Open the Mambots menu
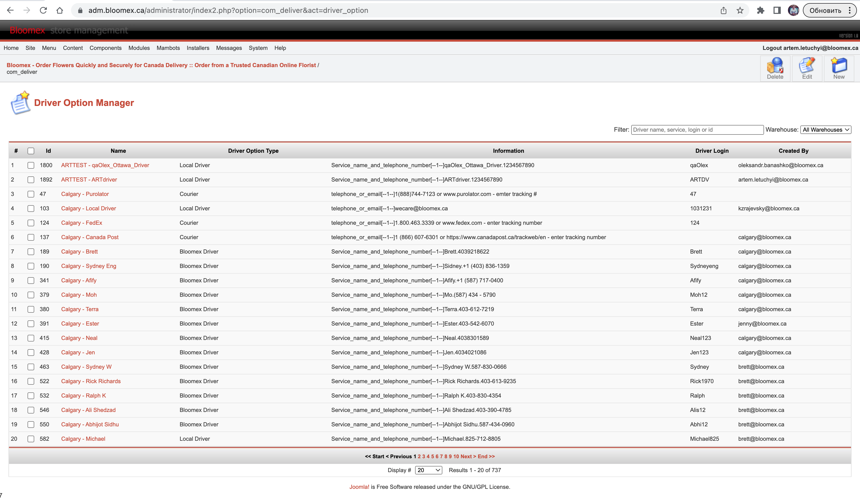 168,48
